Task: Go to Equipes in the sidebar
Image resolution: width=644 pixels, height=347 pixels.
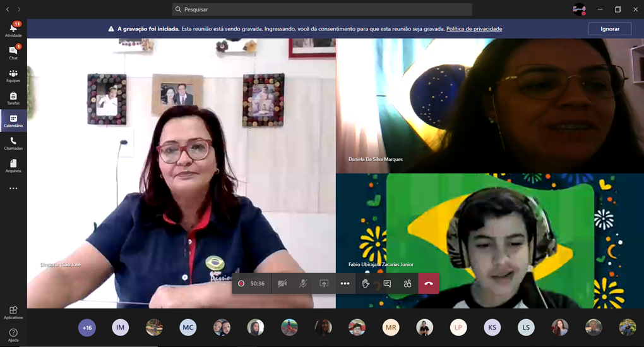Action: 13,75
